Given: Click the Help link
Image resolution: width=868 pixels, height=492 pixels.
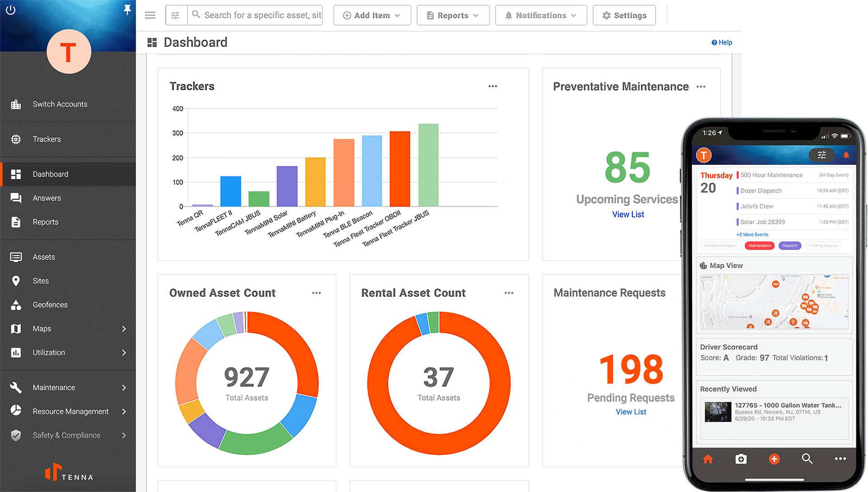Looking at the screenshot, I should tap(722, 42).
